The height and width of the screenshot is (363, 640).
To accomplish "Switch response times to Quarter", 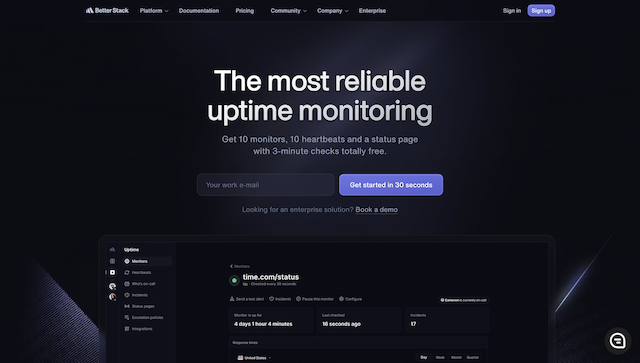I will 473,357.
